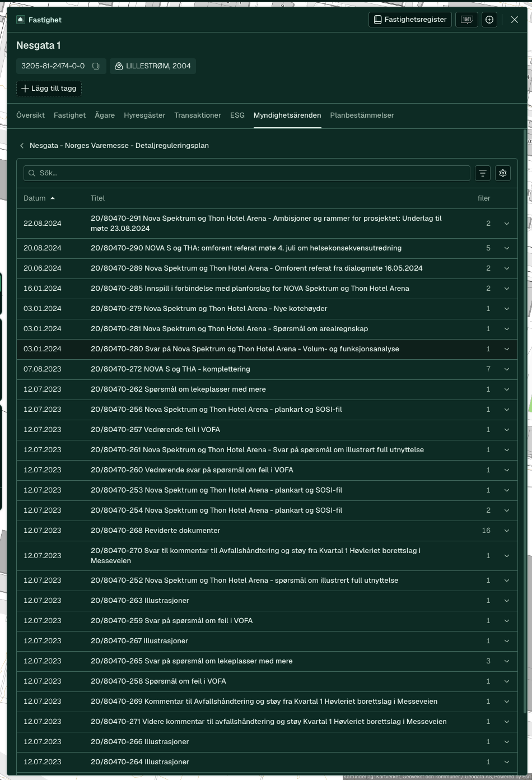Focus the Sök search field
This screenshot has height=780, width=532.
coord(247,173)
